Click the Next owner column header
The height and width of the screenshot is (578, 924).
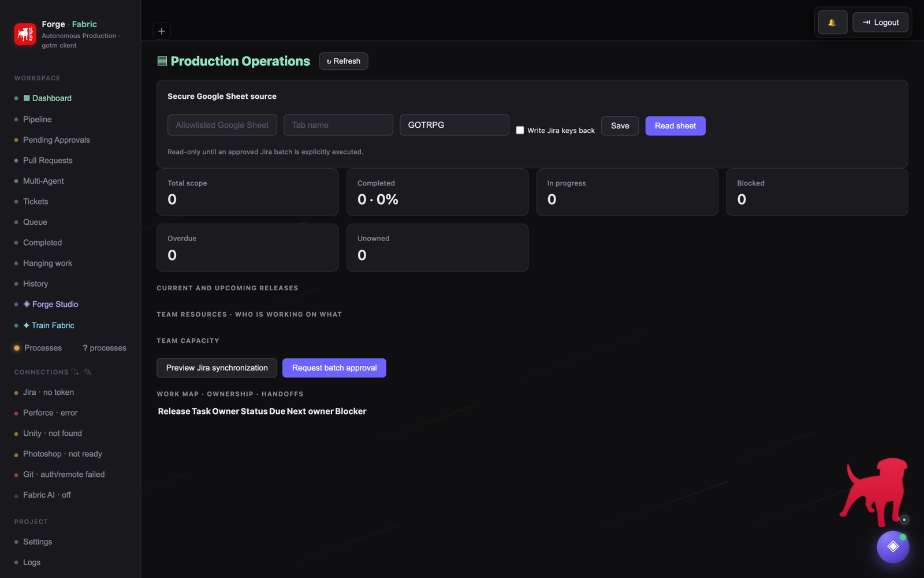pyautogui.click(x=310, y=412)
